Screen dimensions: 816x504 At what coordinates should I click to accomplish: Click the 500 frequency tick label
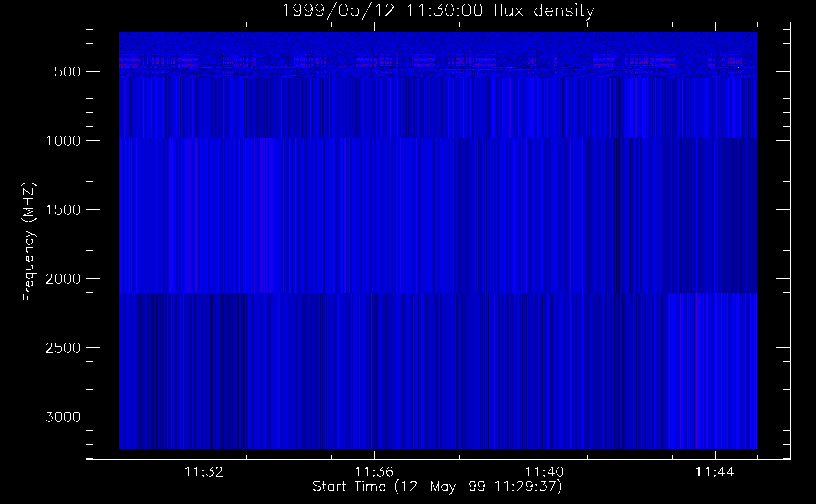[x=68, y=72]
